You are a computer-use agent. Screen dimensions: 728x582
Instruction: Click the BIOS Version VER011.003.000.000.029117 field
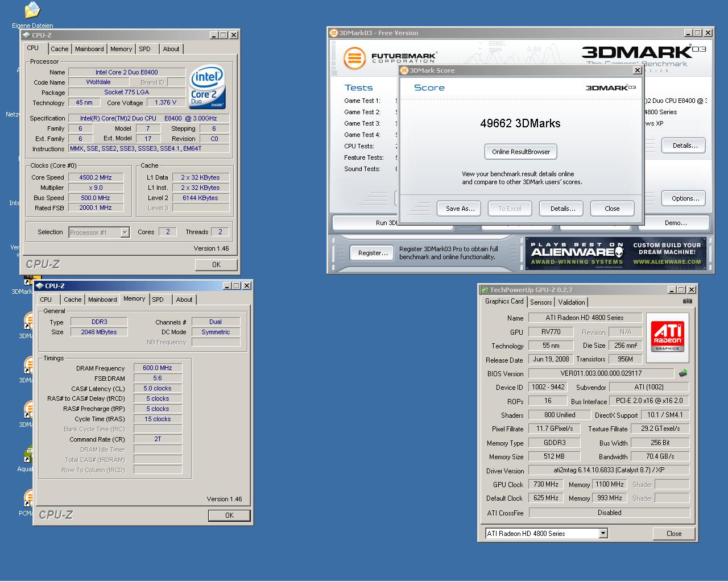[x=601, y=373]
